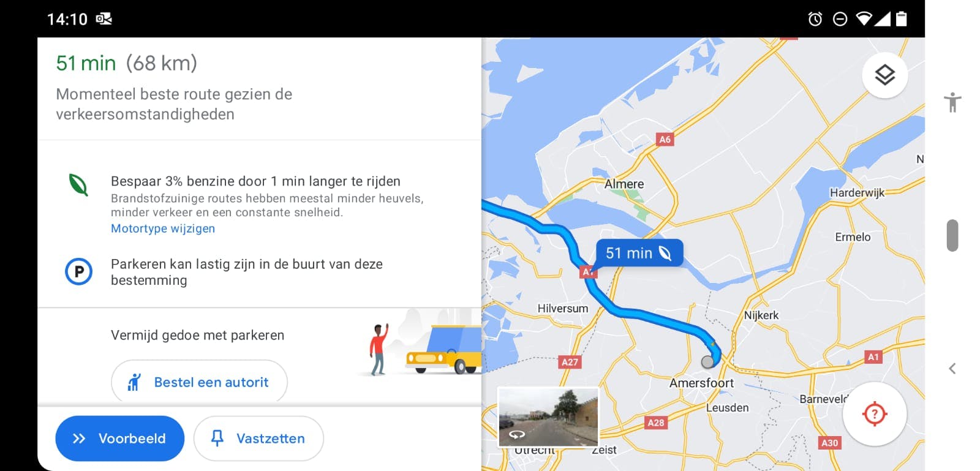Tap the 51 min route label
Screen dimensions: 980x471
pyautogui.click(x=639, y=253)
